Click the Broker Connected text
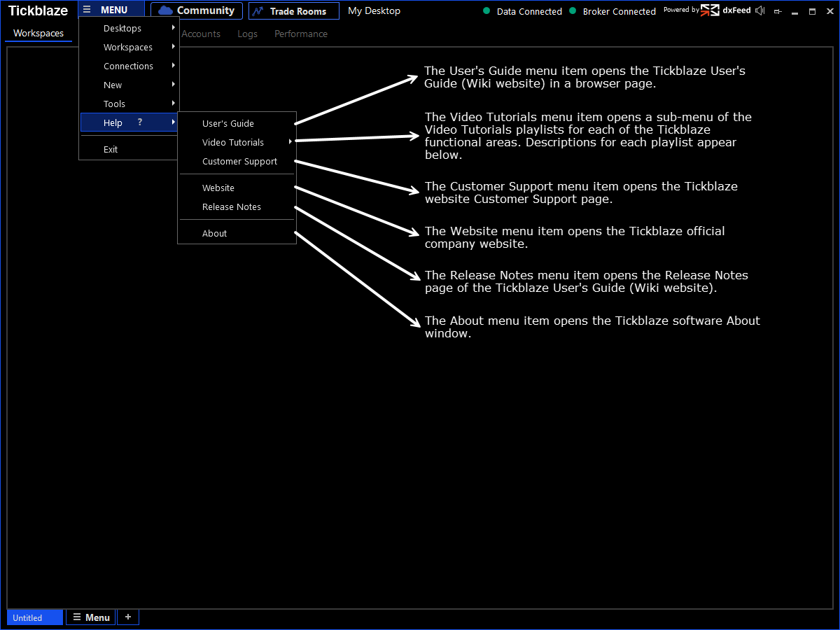 coord(619,11)
